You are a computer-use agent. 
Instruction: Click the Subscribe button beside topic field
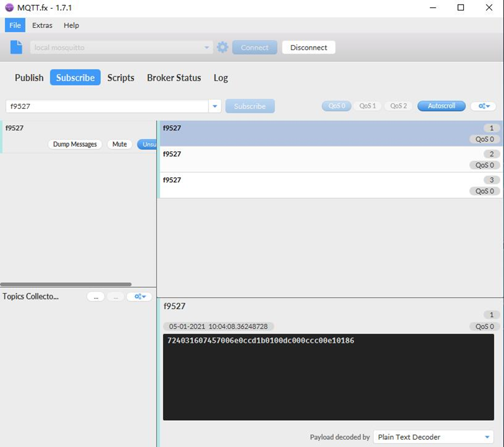point(250,106)
